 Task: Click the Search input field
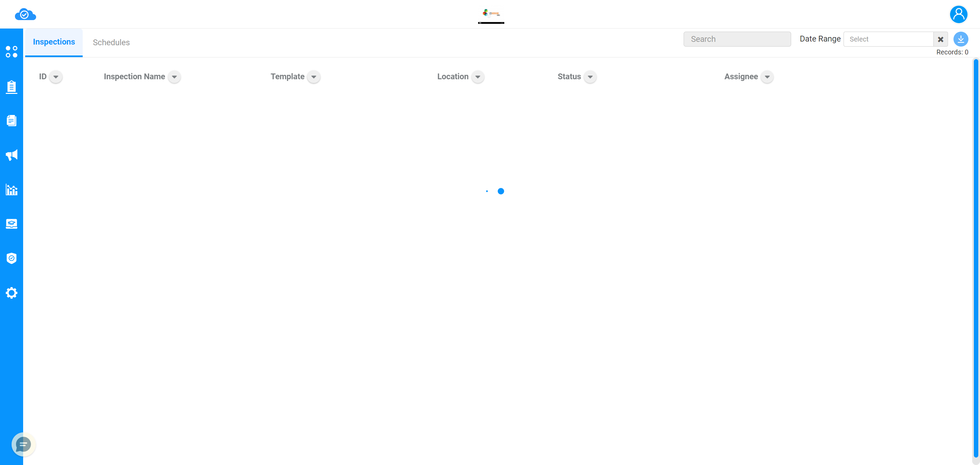coord(737,39)
